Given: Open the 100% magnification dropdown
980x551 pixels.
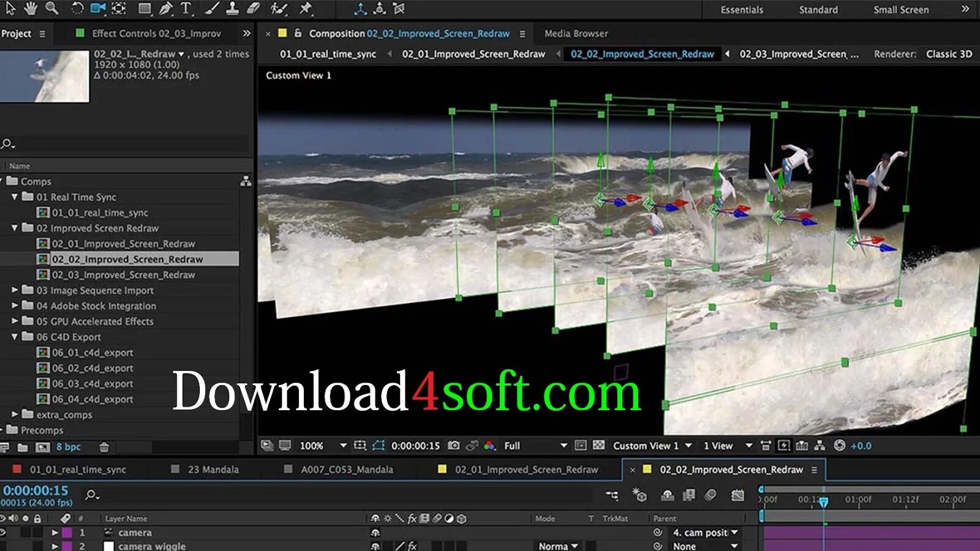Looking at the screenshot, I should pos(323,446).
